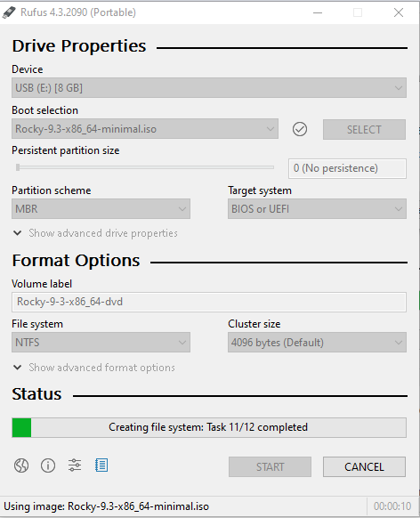Click the persistent partition size slider

tap(145, 167)
